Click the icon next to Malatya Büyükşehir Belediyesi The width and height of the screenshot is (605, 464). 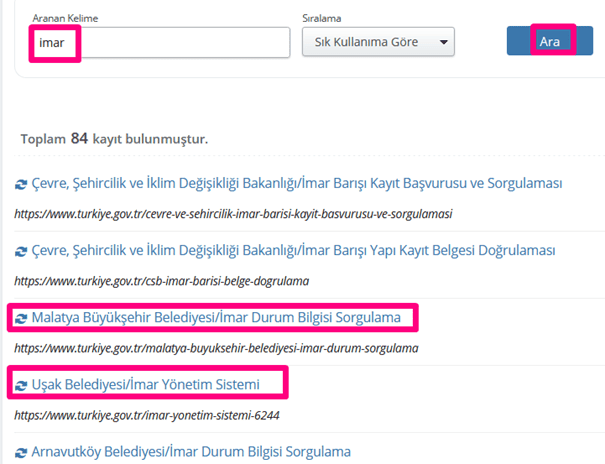pos(21,319)
